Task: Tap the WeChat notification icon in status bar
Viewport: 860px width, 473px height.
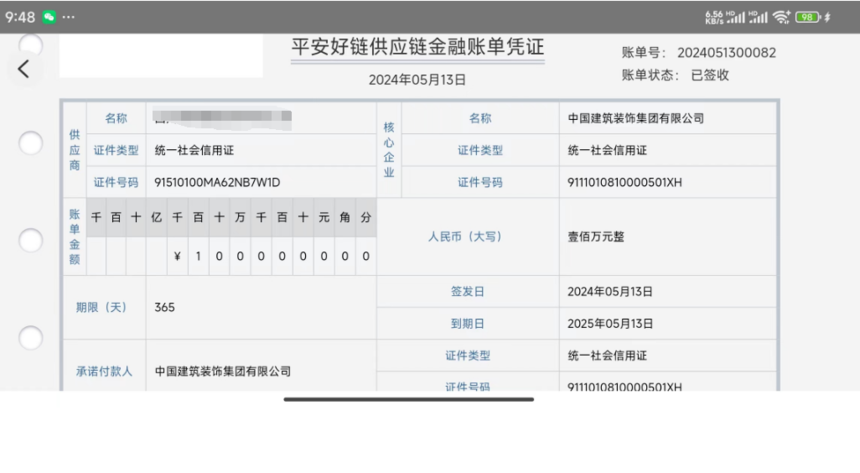Action: [x=49, y=17]
